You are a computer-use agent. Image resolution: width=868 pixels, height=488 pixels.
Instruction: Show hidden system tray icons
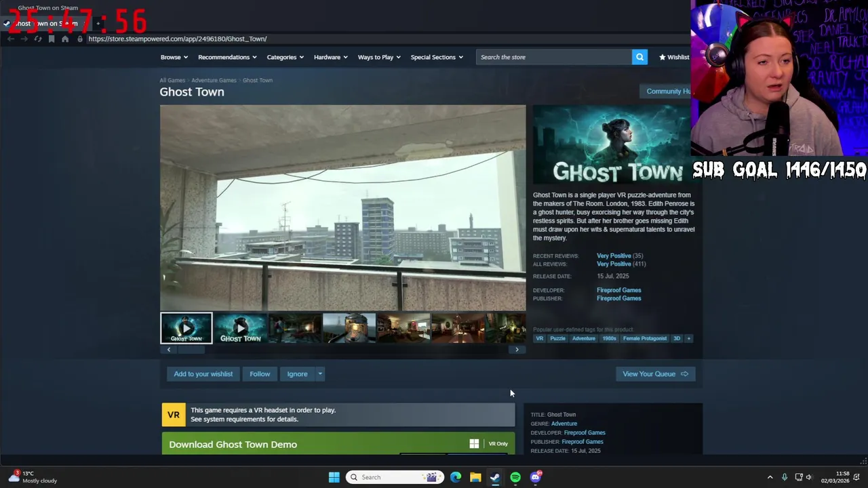(x=770, y=477)
